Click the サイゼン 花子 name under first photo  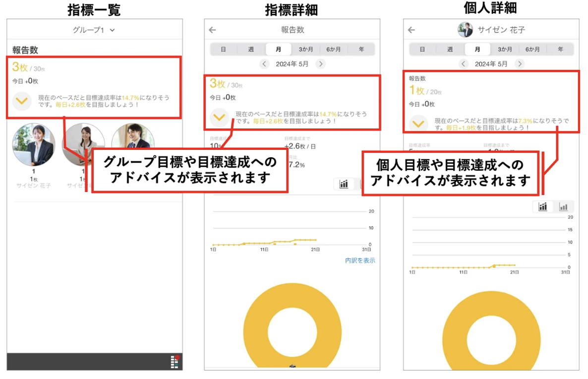click(x=33, y=186)
